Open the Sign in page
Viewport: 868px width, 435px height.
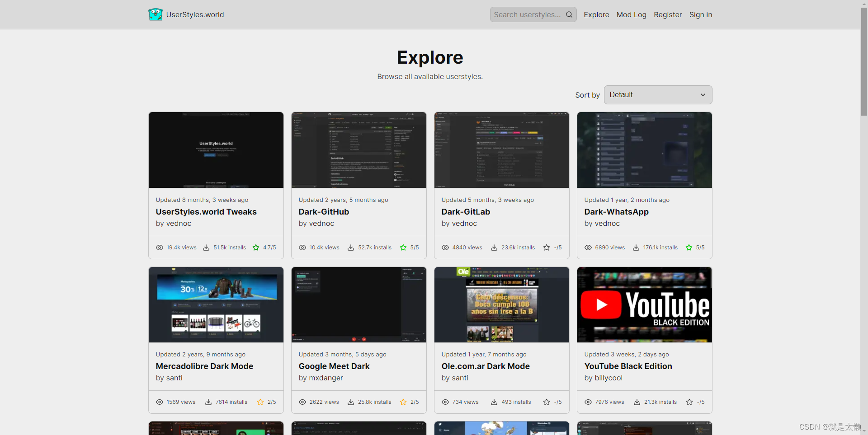point(700,14)
